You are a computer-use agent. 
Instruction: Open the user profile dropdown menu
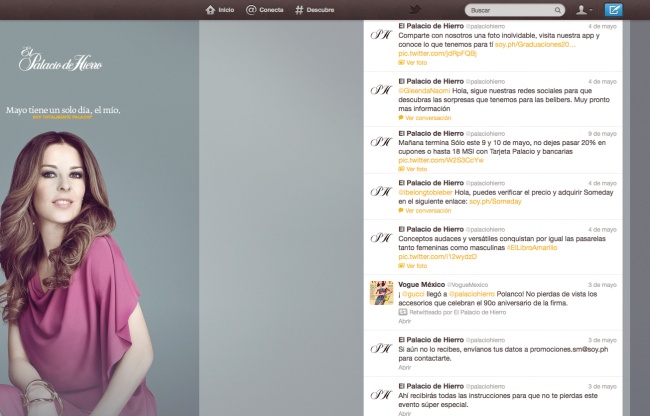(584, 9)
